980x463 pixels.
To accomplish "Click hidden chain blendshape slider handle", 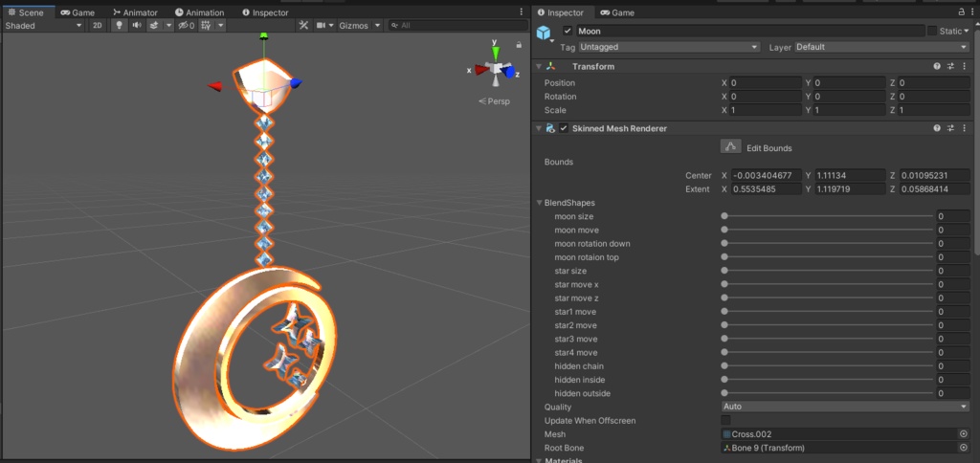I will (x=724, y=365).
